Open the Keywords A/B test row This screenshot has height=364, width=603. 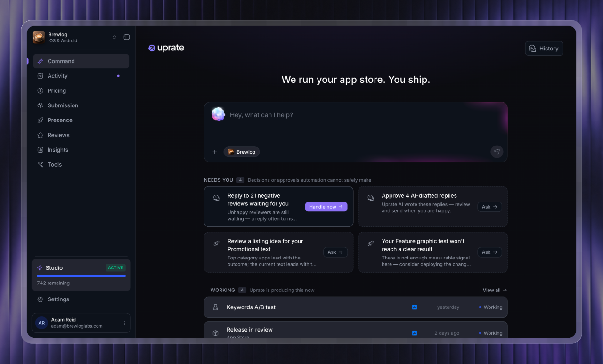point(356,307)
